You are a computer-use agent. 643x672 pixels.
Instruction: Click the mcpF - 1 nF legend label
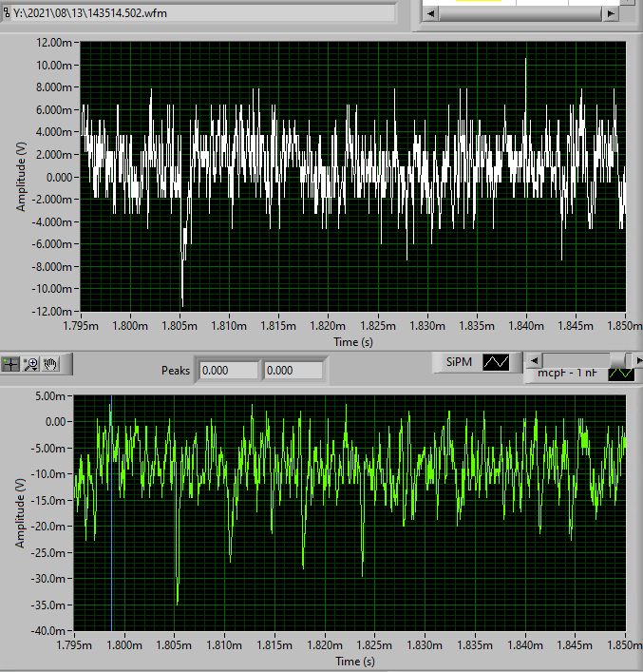(567, 374)
